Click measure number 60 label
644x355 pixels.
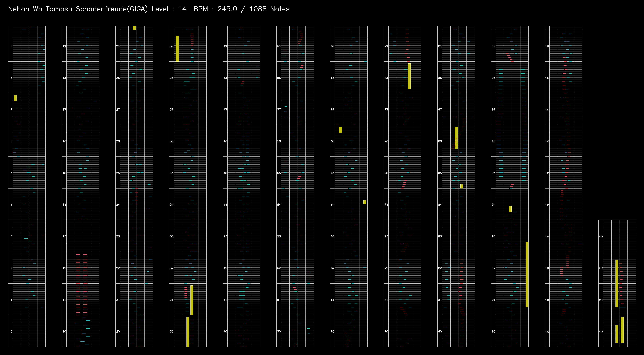333,332
